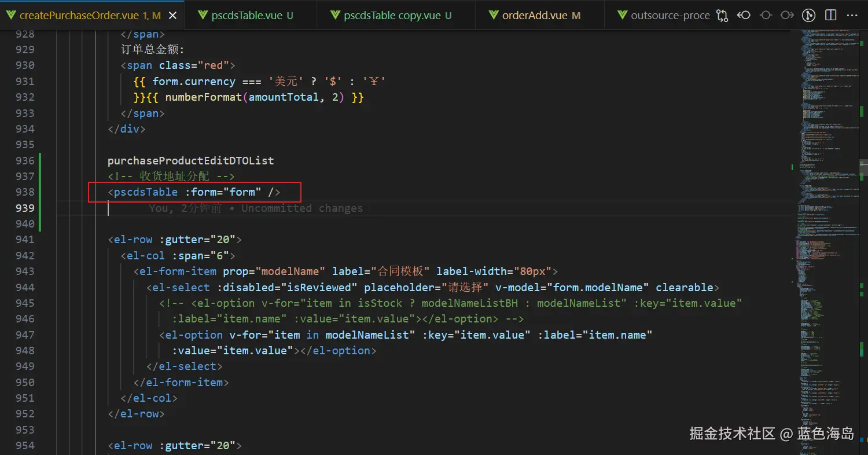Click closing </el-row> tag on line 952
Image resolution: width=868 pixels, height=455 pixels.
[137, 413]
